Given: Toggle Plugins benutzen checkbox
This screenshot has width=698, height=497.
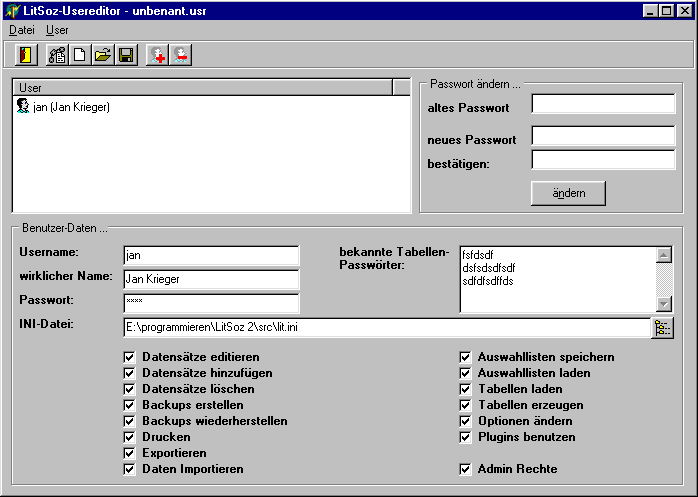Looking at the screenshot, I should (465, 437).
